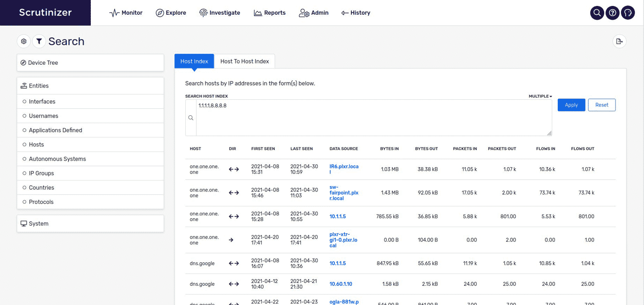
Task: Open the user account icon in top bar
Action: (628, 13)
